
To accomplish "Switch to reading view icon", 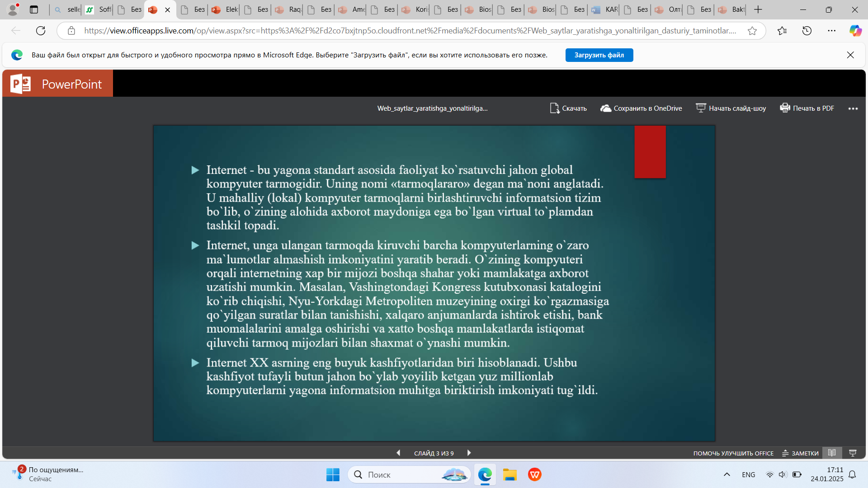I will click(x=832, y=453).
